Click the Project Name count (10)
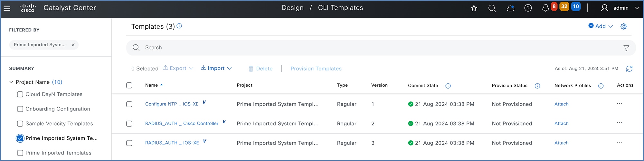 [57, 82]
